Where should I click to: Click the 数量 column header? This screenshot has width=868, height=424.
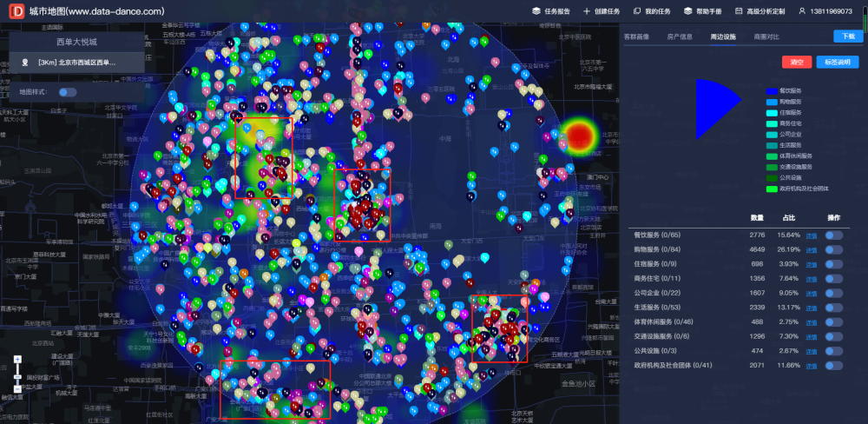click(757, 217)
